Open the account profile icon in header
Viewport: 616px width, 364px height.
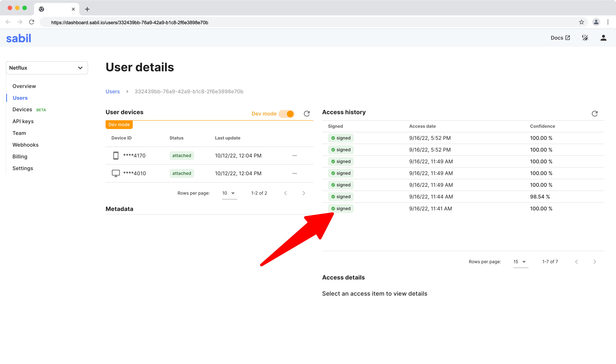[603, 38]
